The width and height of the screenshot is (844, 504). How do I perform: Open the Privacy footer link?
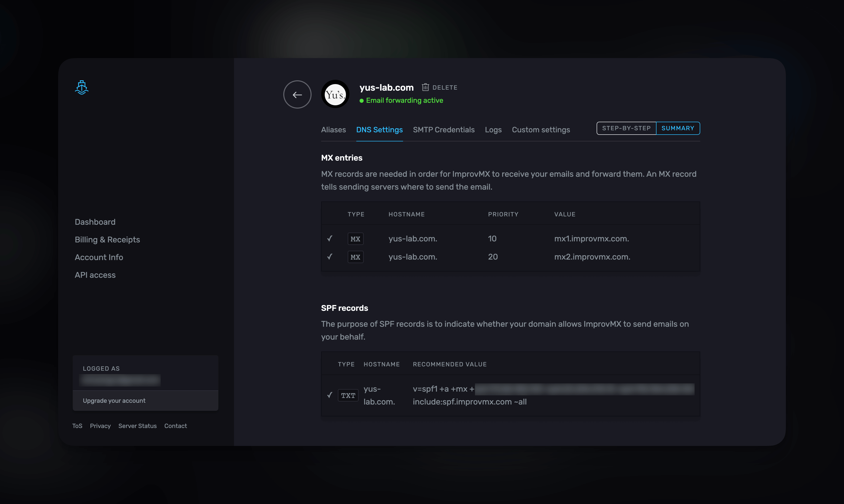click(100, 426)
